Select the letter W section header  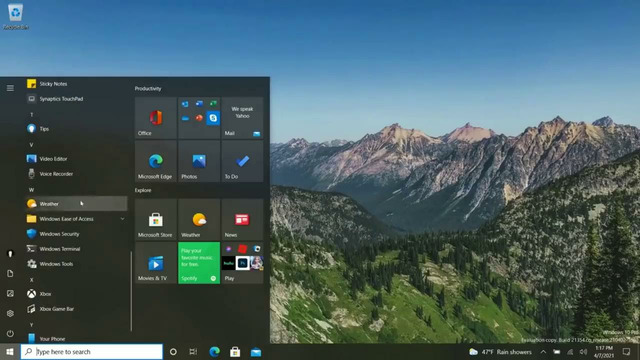click(31, 190)
